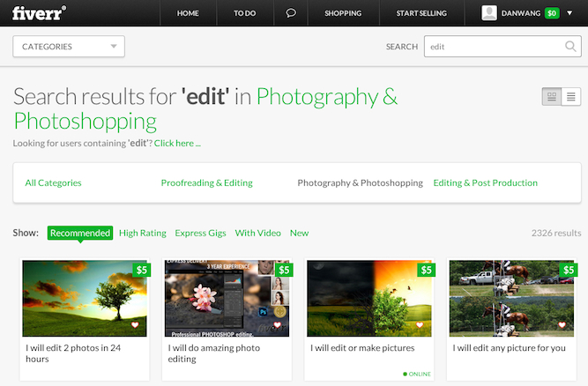Switch to list view layout
The height and width of the screenshot is (386, 588).
point(571,97)
